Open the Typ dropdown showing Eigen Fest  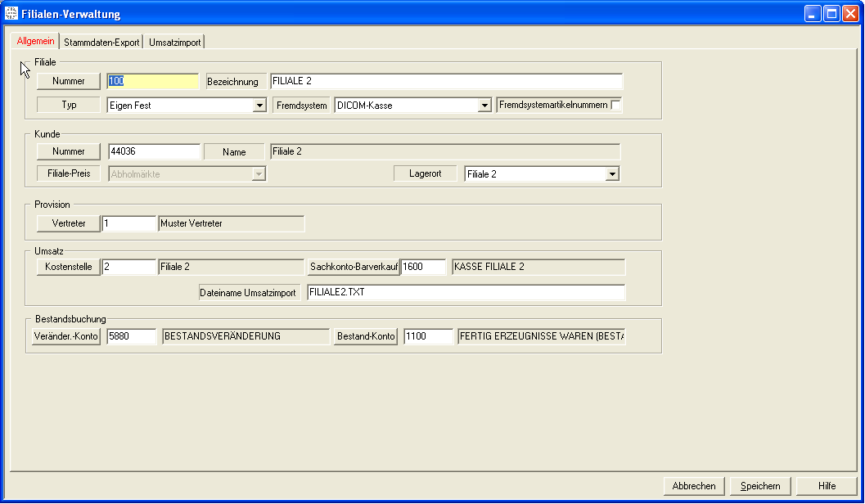point(260,106)
